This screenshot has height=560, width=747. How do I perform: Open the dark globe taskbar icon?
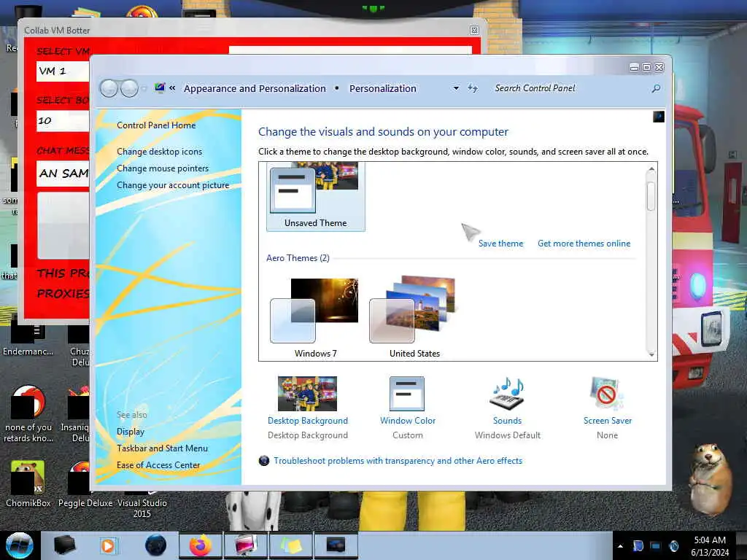(156, 545)
